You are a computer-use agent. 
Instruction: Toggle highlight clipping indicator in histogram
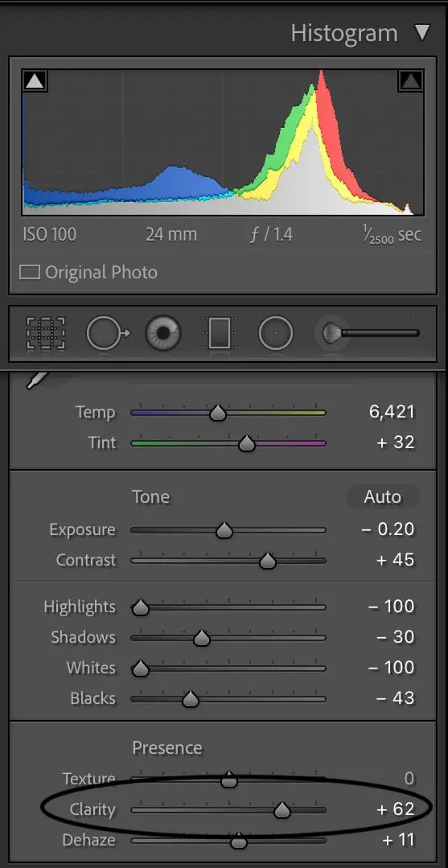point(410,81)
